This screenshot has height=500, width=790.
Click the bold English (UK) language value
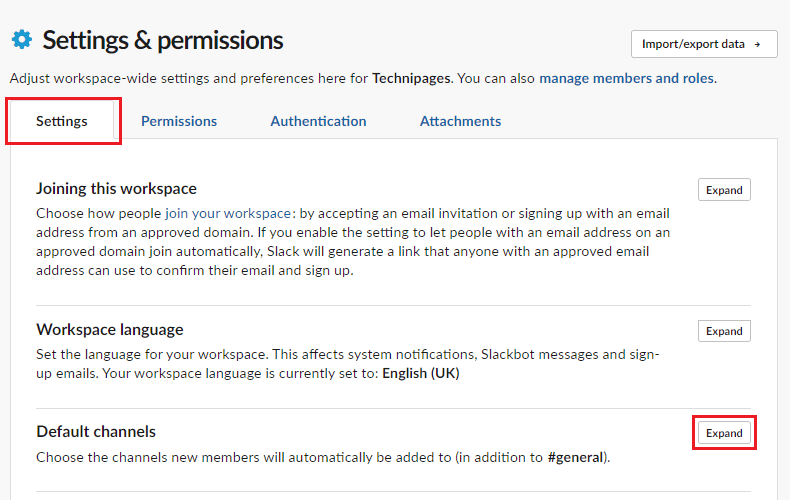421,373
